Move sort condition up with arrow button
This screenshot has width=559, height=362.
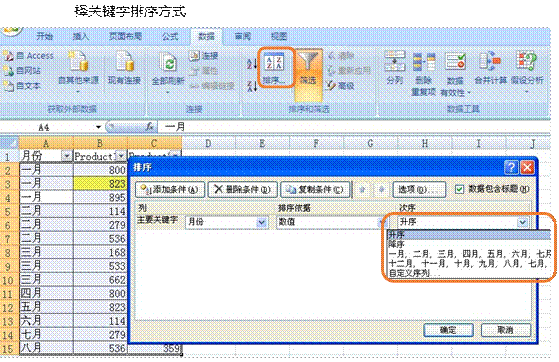tap(363, 189)
